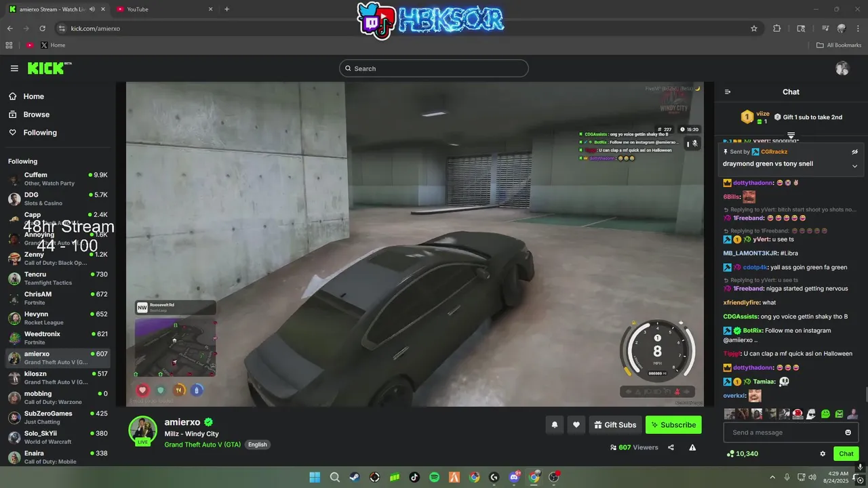Expand the pinned message chevron

(854, 166)
